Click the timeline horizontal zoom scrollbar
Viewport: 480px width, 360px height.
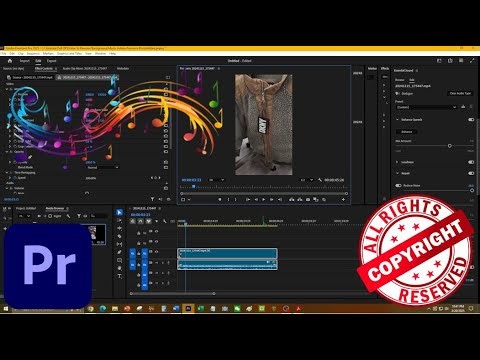[x=172, y=294]
